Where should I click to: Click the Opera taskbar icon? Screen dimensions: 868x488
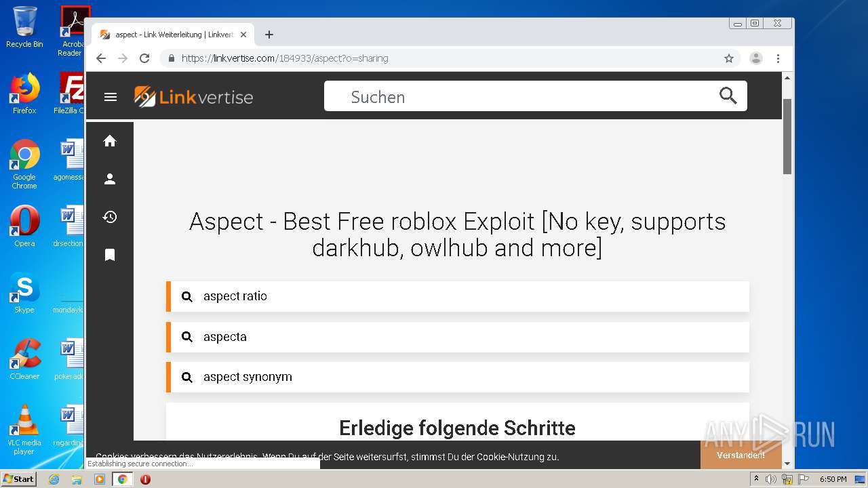click(145, 479)
